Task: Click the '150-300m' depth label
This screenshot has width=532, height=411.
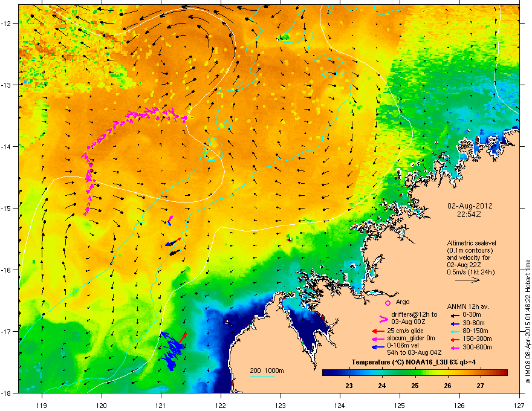Action: pyautogui.click(x=477, y=338)
